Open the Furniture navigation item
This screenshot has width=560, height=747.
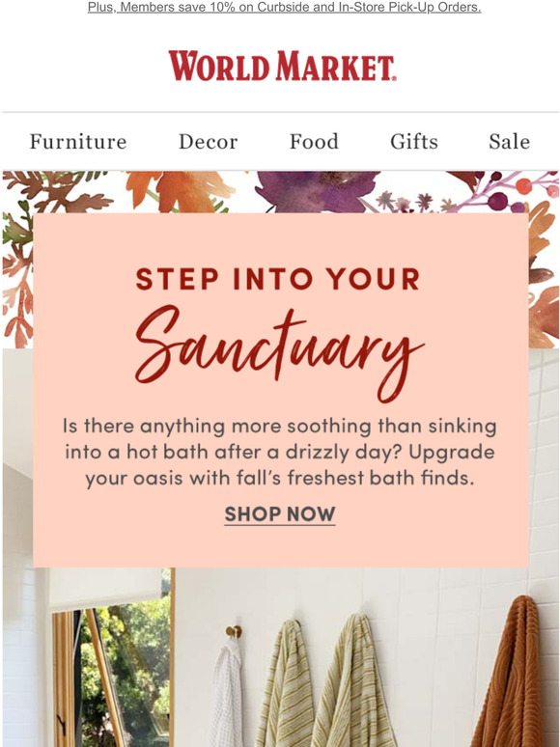[78, 142]
